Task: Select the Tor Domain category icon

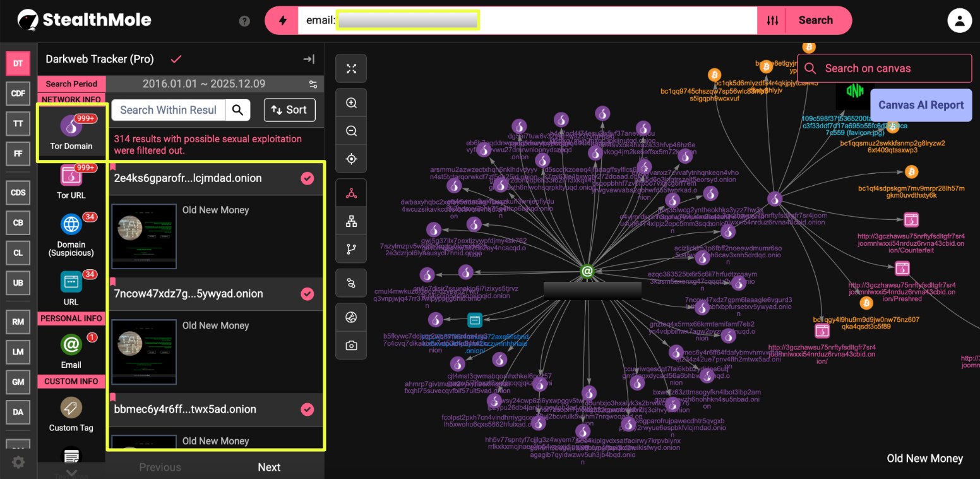Action: 71,126
